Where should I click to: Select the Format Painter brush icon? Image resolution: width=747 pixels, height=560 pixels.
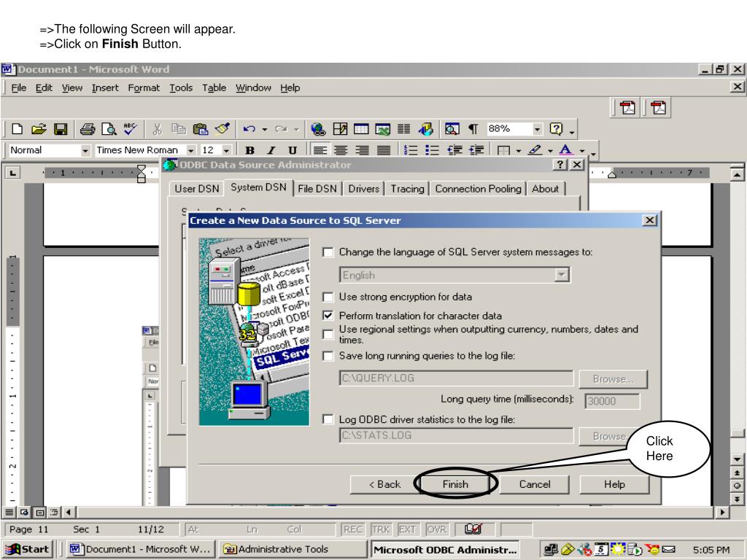tap(222, 129)
